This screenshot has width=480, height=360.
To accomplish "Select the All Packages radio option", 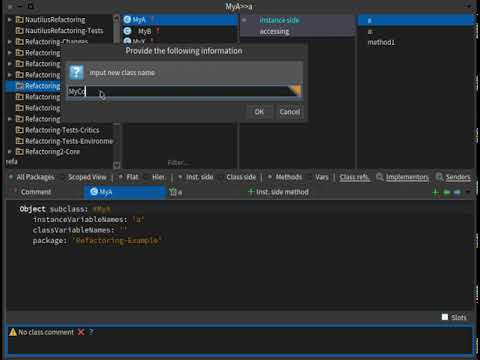I will tap(32, 177).
